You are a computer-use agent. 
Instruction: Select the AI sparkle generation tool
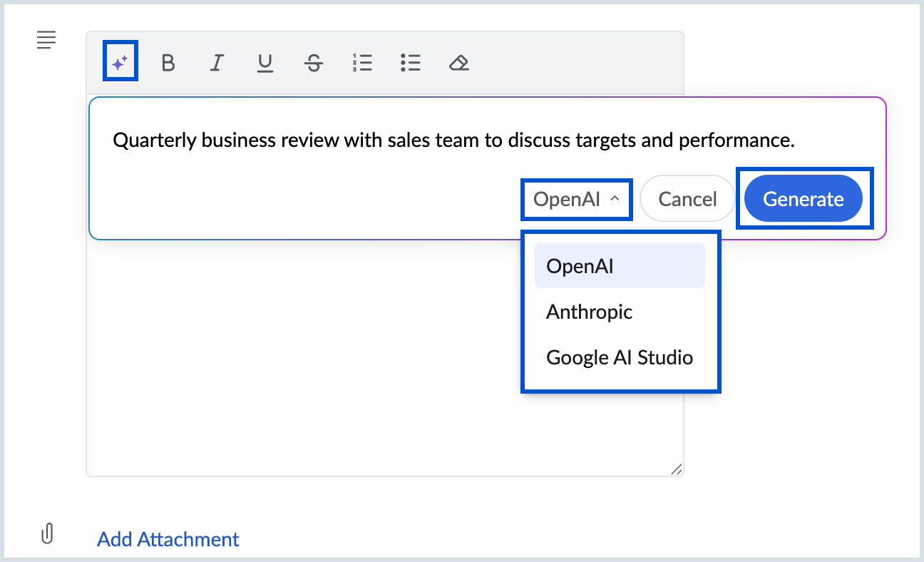120,61
